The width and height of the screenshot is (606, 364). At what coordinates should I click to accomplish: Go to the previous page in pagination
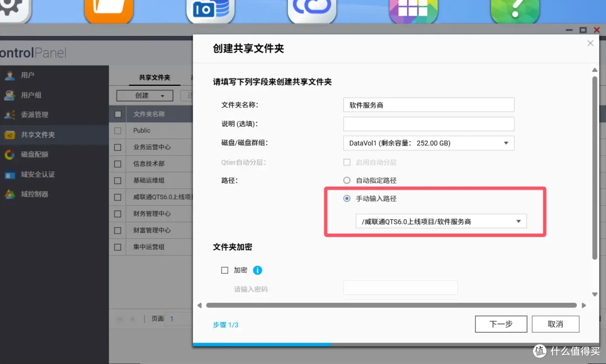click(x=132, y=319)
